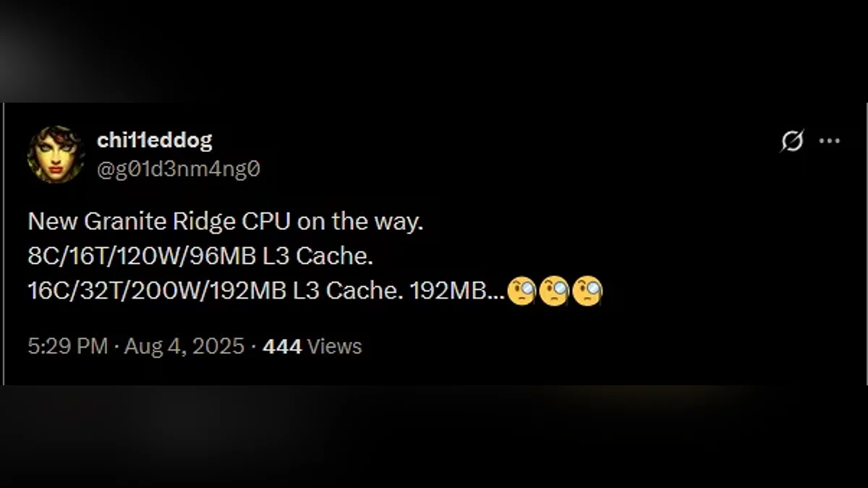Click the Views label
The image size is (868, 488).
coord(334,346)
